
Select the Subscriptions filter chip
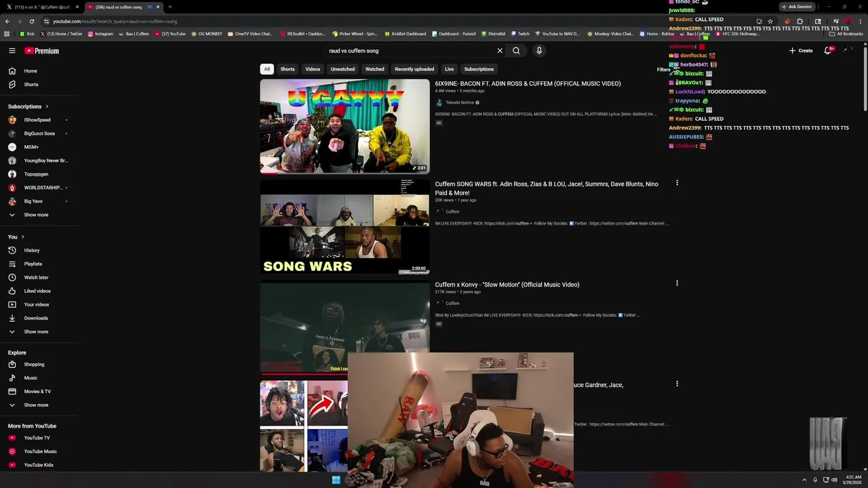tap(479, 69)
